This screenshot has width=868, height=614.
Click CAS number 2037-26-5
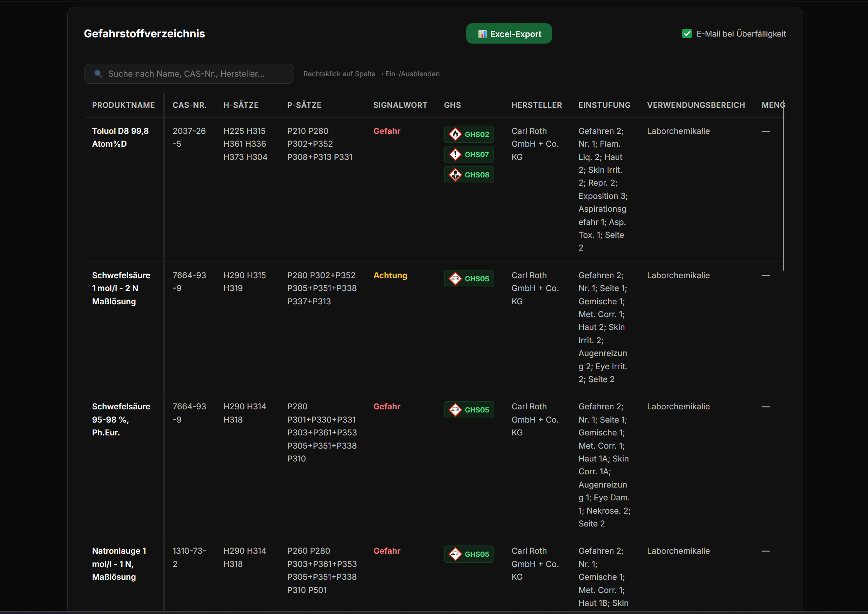(189, 137)
